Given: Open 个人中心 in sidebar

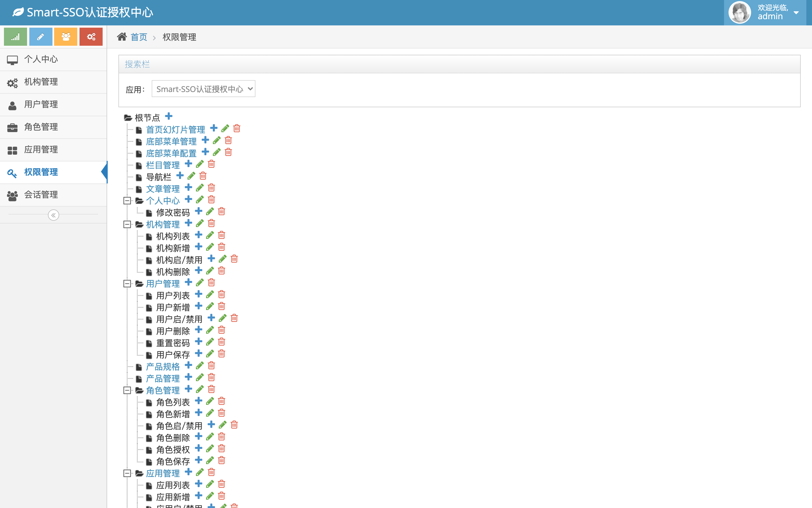Looking at the screenshot, I should [53, 60].
